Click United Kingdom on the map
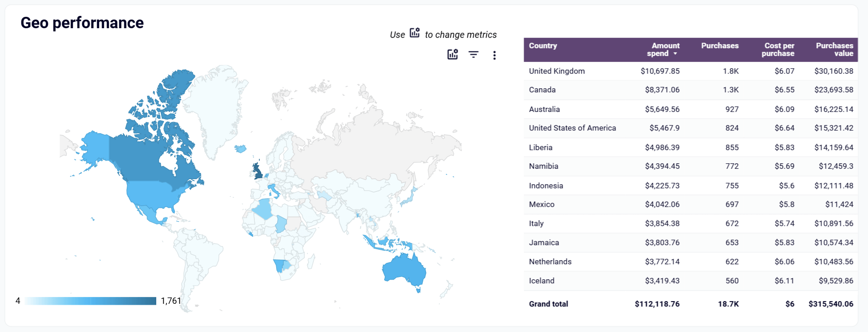 [258, 171]
